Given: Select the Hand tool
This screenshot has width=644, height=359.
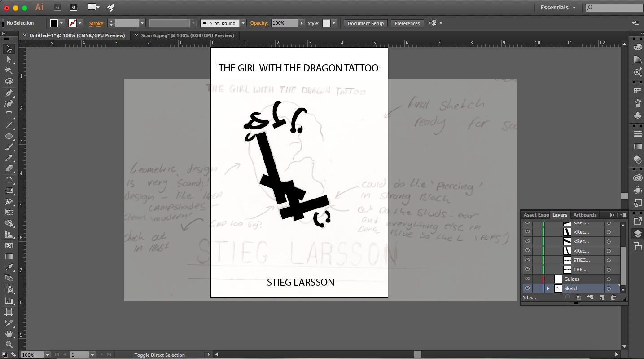Looking at the screenshot, I should click(x=9, y=334).
